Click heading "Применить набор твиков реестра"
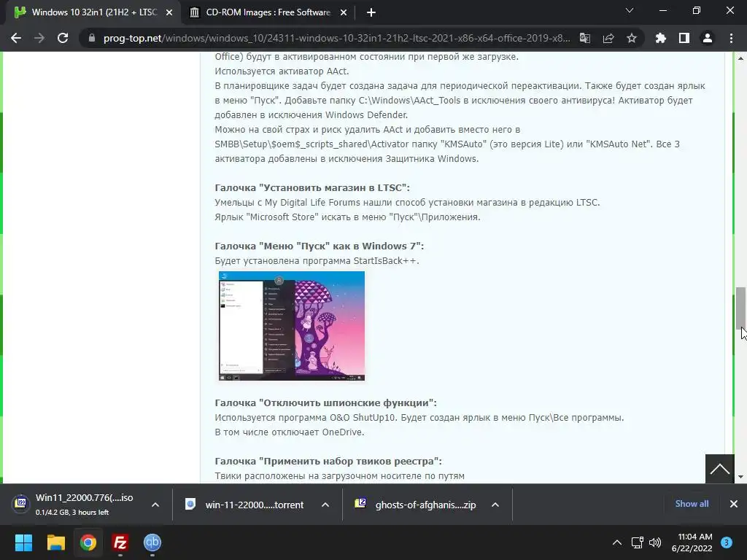Viewport: 747px width, 560px height. click(x=328, y=462)
